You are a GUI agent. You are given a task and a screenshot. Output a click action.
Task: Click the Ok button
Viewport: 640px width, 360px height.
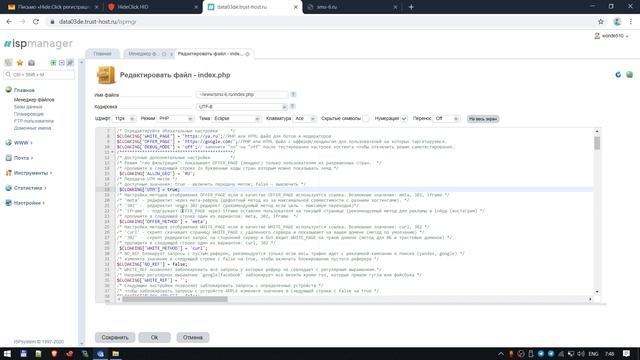pyautogui.click(x=154, y=338)
